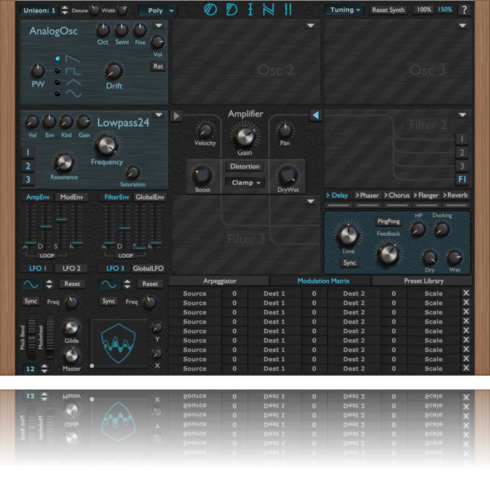Click the Delay Ducking knob
Viewport: 490px width, 480px height.
pos(442,229)
